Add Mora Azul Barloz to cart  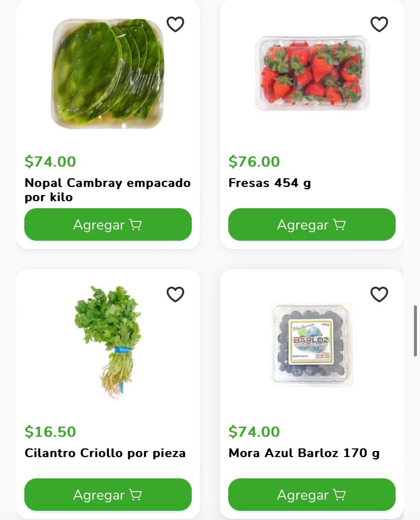(x=311, y=495)
